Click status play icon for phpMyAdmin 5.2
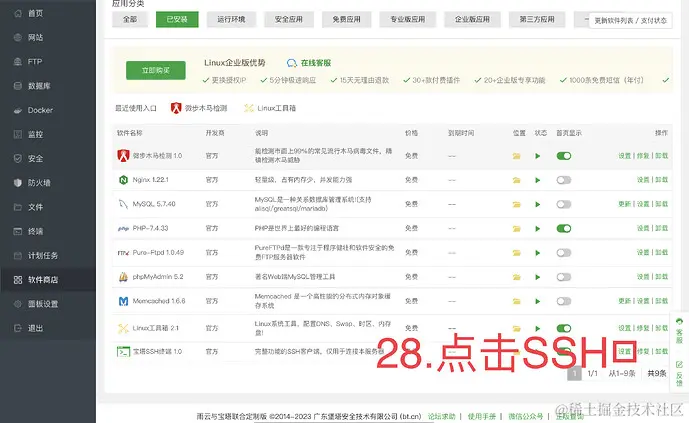Image resolution: width=689 pixels, height=423 pixels. [537, 277]
